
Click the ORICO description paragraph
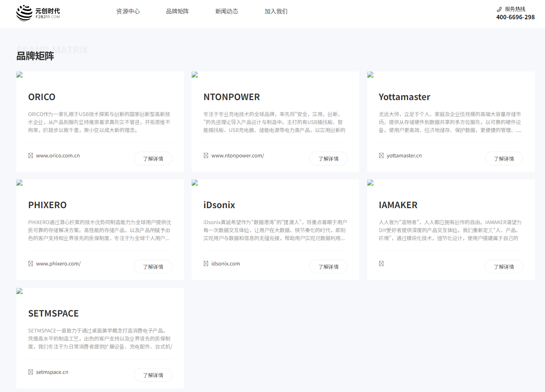click(x=100, y=122)
